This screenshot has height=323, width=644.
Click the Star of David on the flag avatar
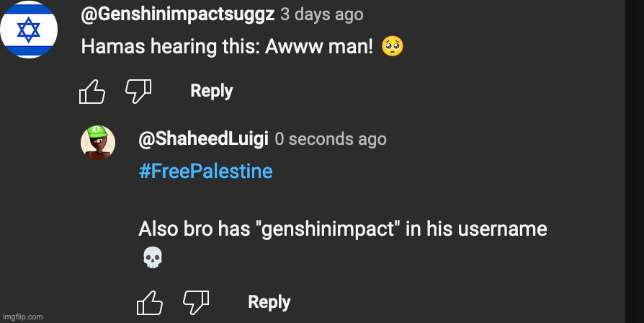point(29,30)
